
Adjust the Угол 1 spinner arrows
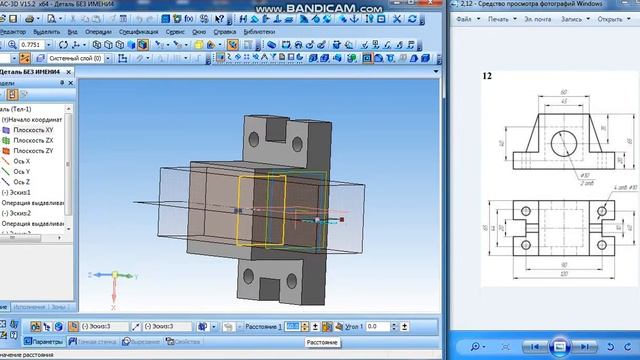(394, 327)
